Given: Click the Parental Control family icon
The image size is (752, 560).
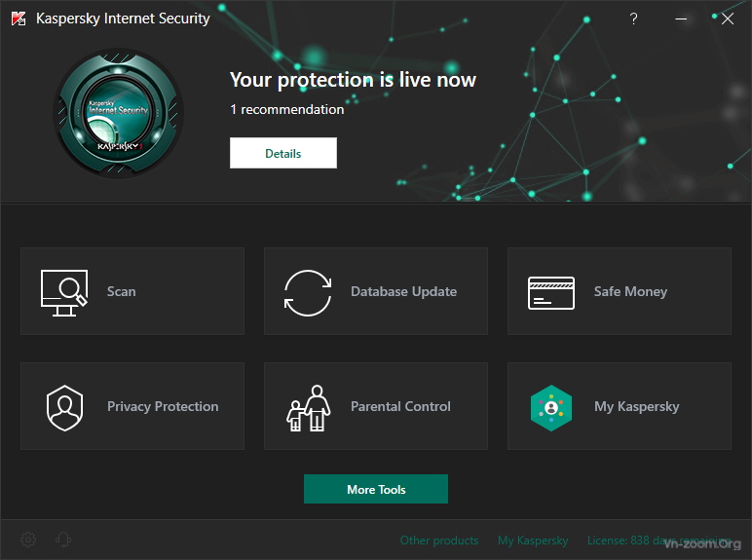Looking at the screenshot, I should [308, 407].
